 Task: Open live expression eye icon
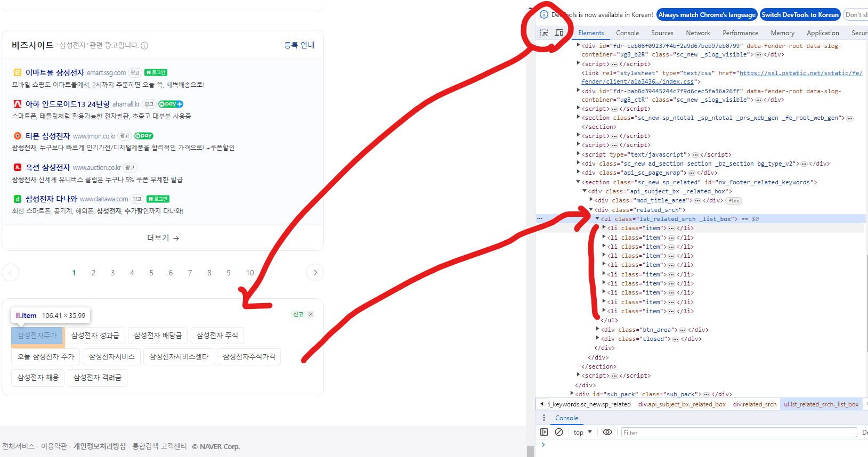coord(607,432)
